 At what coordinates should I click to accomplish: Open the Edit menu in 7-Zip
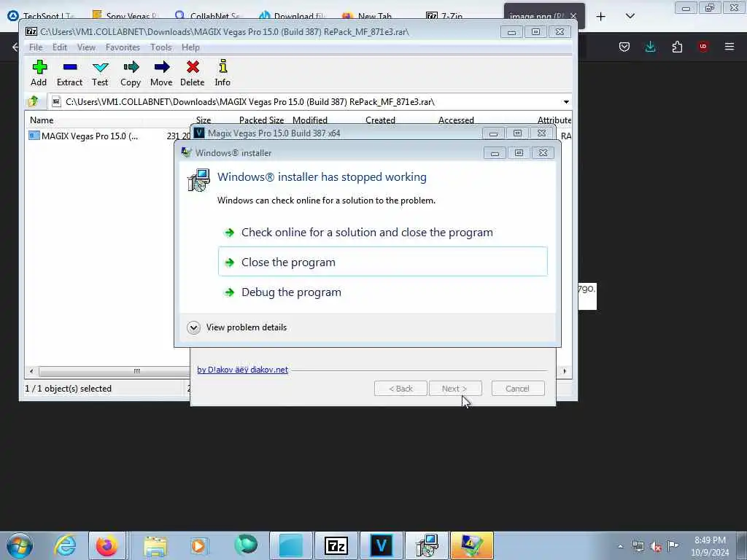pyautogui.click(x=60, y=47)
